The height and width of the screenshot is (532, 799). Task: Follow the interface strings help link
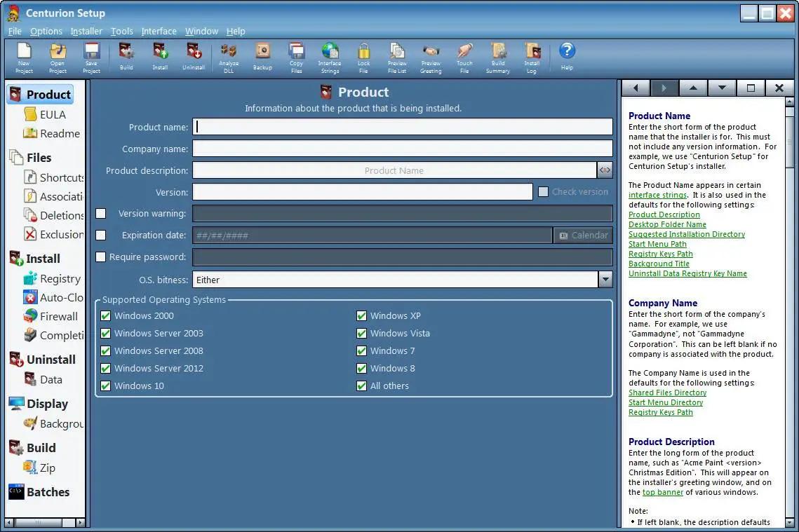[657, 195]
